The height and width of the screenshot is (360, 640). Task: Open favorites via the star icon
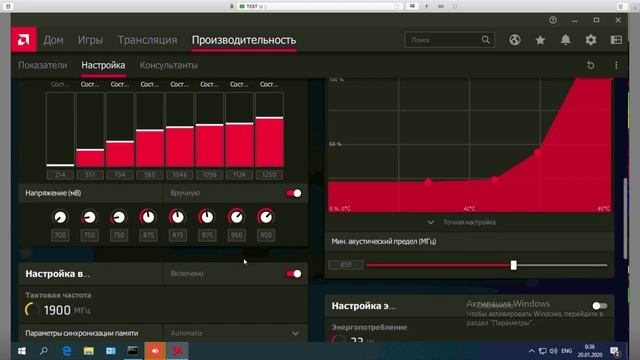[540, 40]
